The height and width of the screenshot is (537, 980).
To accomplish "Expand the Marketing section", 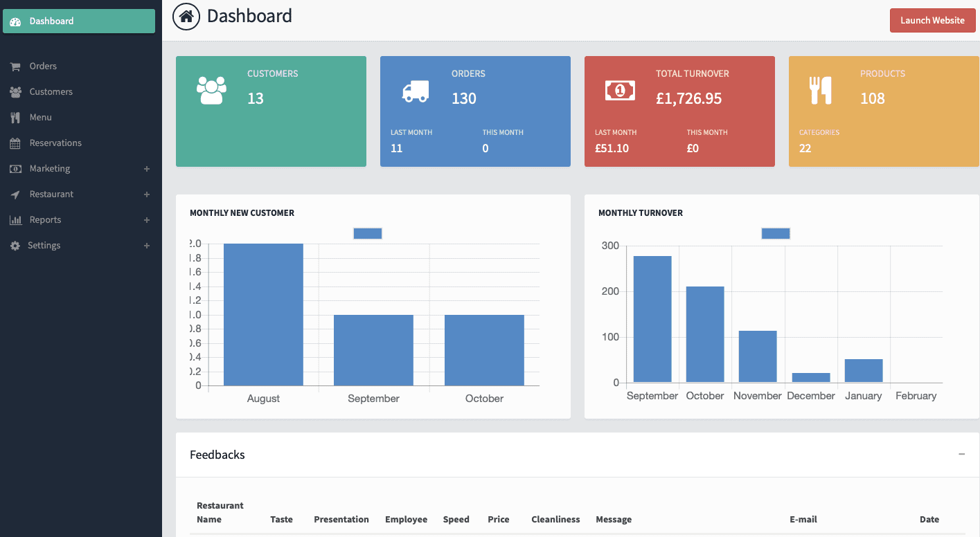I will click(146, 168).
